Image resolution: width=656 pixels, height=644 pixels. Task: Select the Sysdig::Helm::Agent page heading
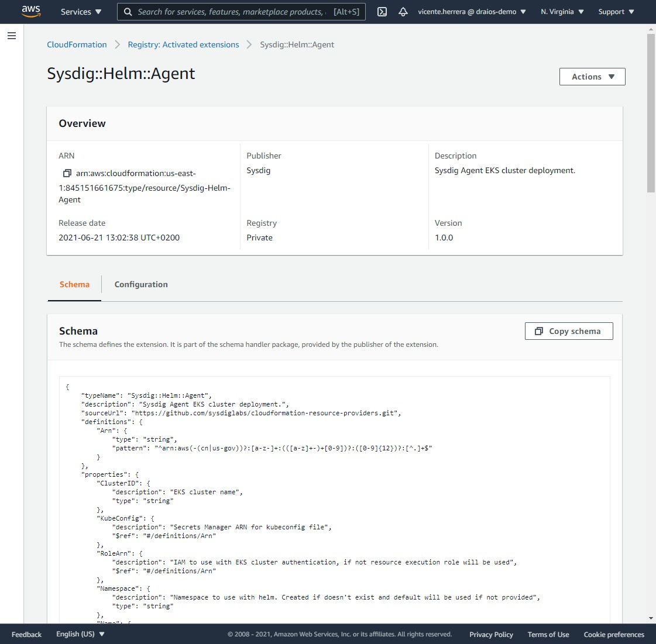pyautogui.click(x=121, y=74)
